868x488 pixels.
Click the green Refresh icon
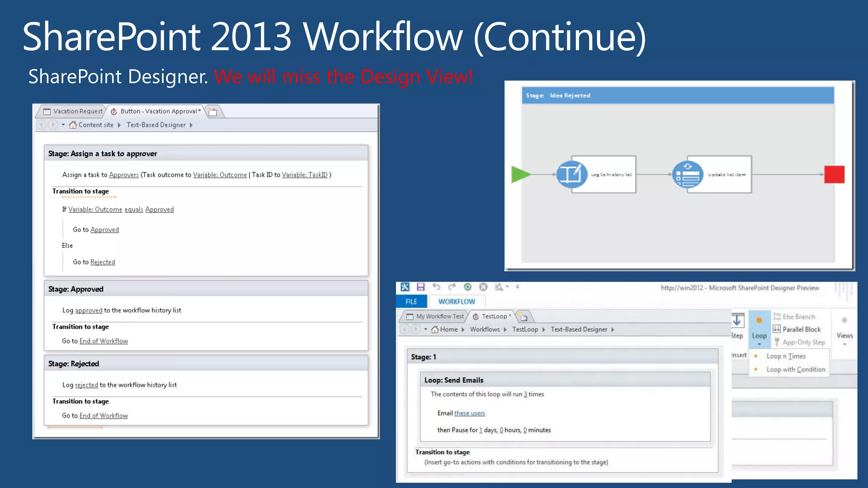(x=467, y=287)
